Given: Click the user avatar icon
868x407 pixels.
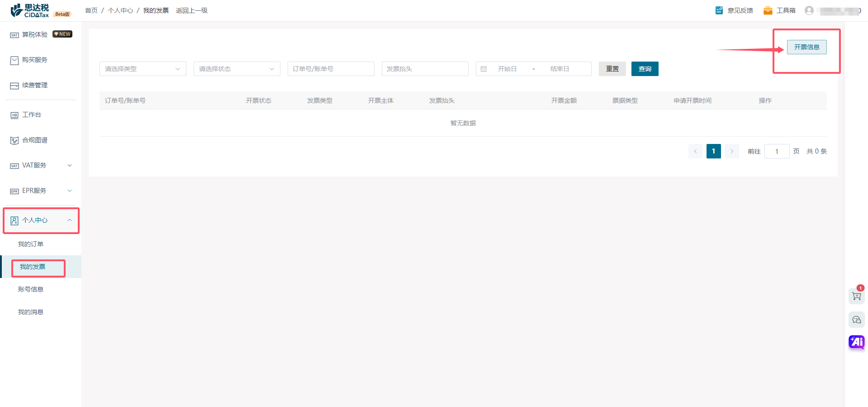Looking at the screenshot, I should pos(809,10).
